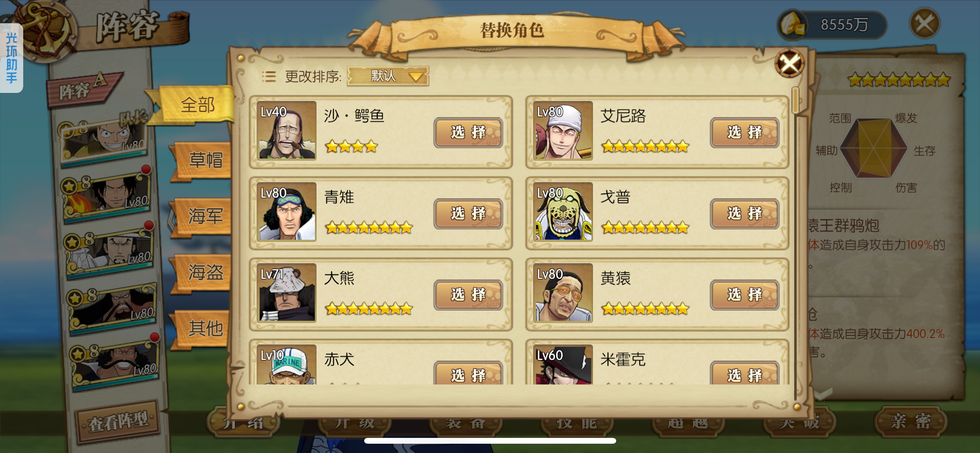Image resolution: width=980 pixels, height=453 pixels.
Task: Tap Enel's character portrait
Action: [x=563, y=130]
